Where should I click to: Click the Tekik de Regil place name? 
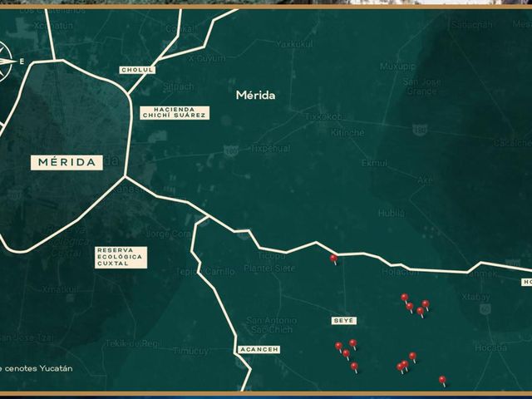[x=133, y=343]
